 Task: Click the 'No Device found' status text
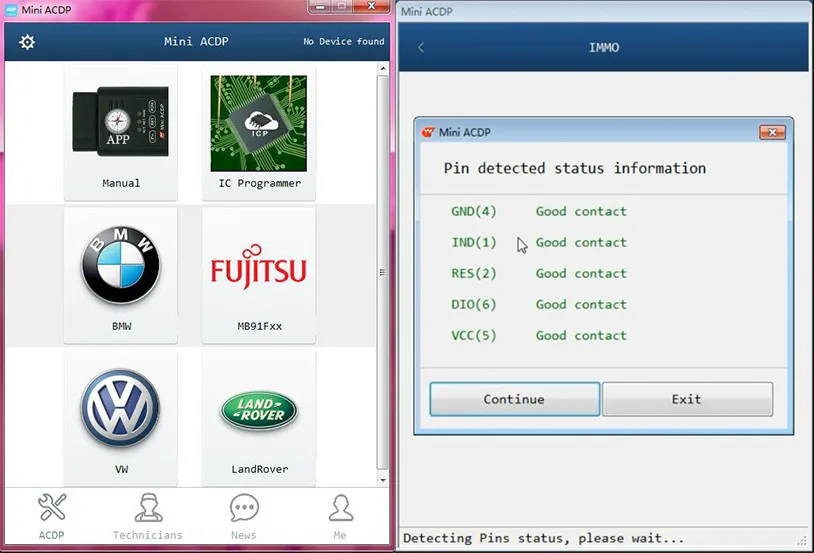344,42
